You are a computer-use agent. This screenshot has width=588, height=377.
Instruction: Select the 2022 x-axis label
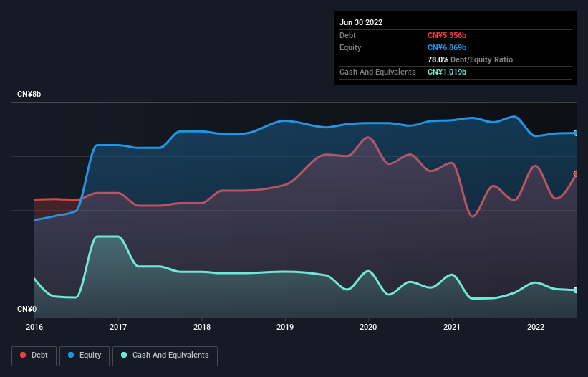[x=536, y=327]
